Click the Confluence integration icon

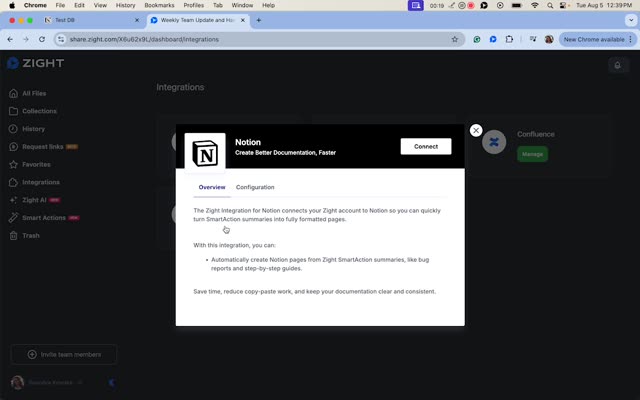(494, 142)
